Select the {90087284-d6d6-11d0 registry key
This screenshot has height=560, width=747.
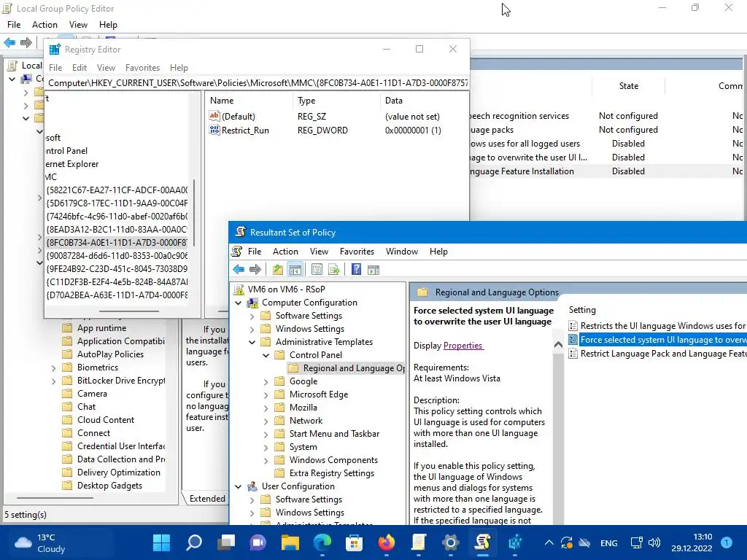pos(117,256)
